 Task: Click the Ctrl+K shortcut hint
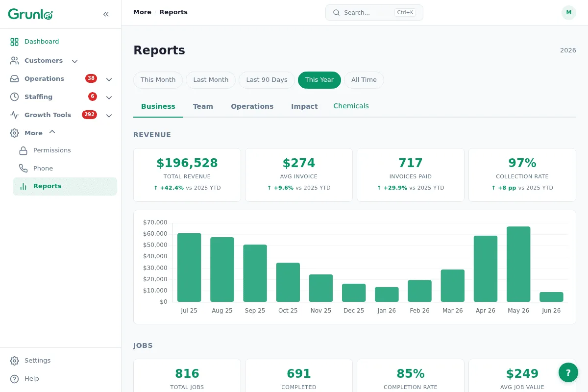coord(405,13)
